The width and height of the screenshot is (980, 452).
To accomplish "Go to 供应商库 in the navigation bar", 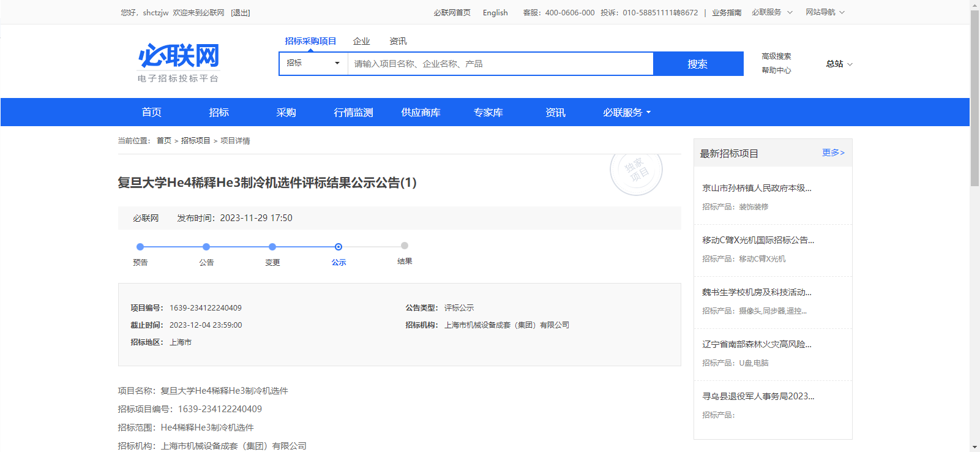I will (x=421, y=112).
